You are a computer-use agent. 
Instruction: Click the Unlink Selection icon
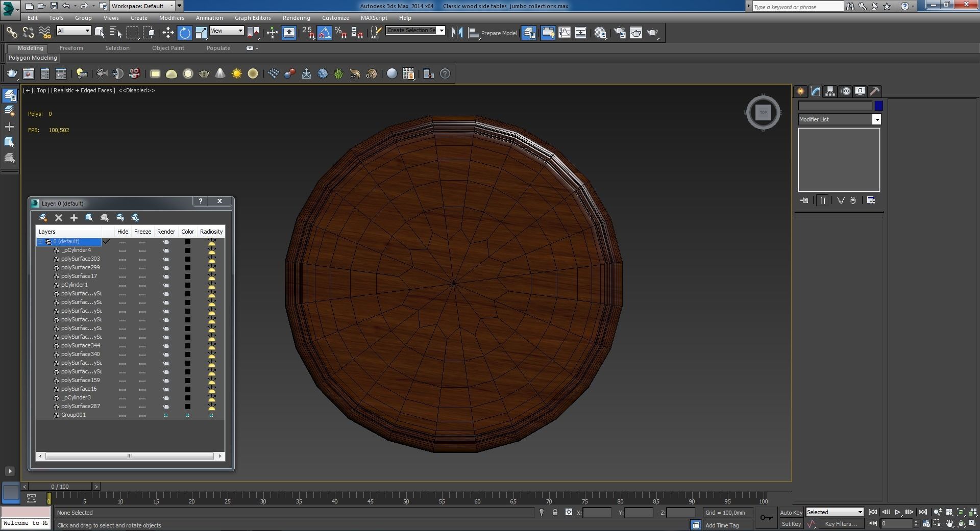[x=28, y=33]
